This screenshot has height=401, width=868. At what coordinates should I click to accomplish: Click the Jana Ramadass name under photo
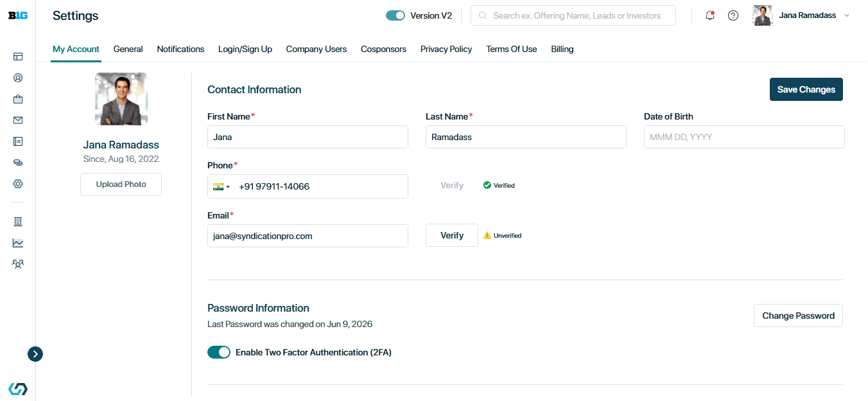[x=121, y=145]
